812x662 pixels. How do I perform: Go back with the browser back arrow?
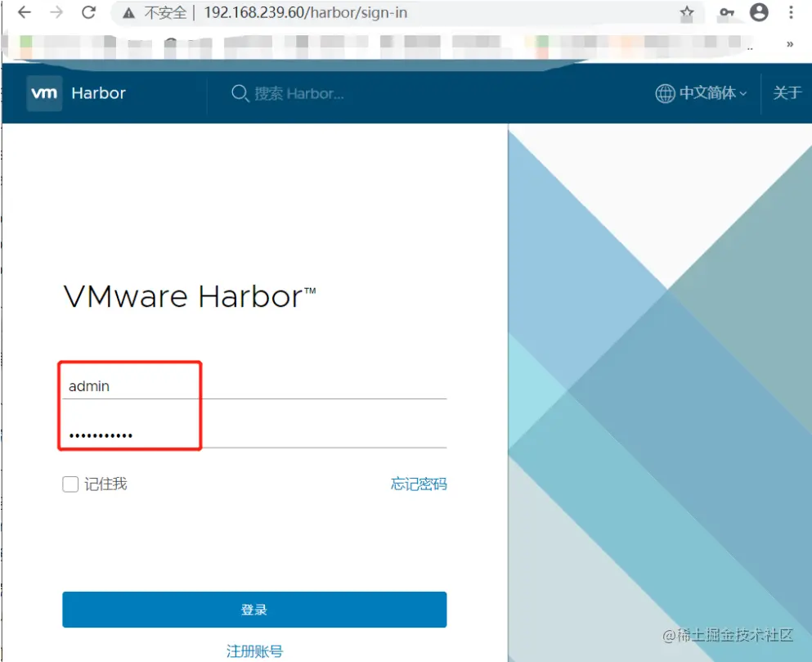tap(25, 12)
